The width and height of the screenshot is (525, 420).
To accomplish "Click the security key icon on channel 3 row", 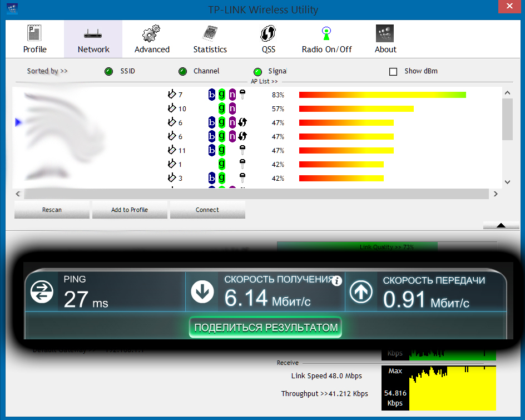I will click(242, 178).
